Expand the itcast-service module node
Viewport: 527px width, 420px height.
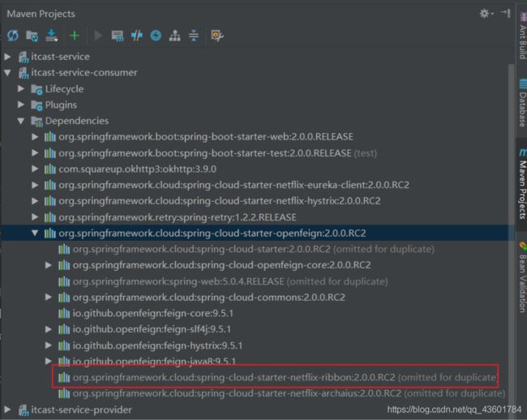coord(9,57)
